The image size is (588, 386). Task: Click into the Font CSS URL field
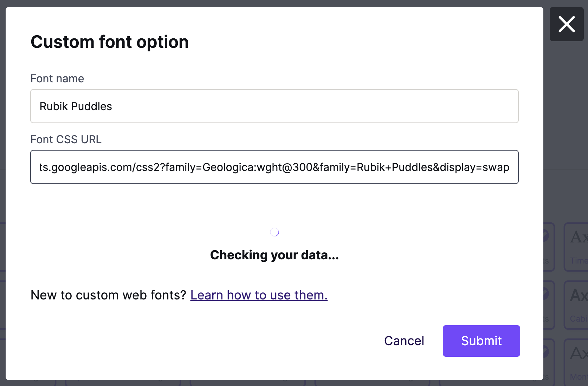click(274, 167)
